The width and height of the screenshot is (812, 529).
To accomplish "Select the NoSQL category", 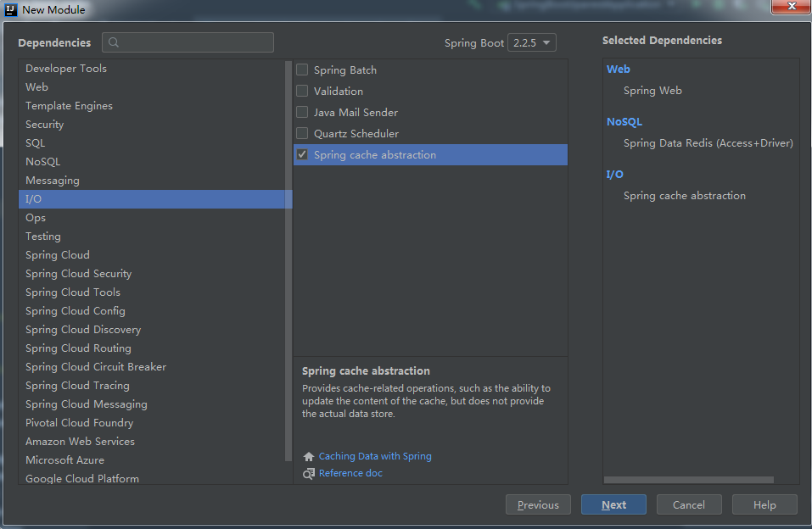I will (x=42, y=161).
